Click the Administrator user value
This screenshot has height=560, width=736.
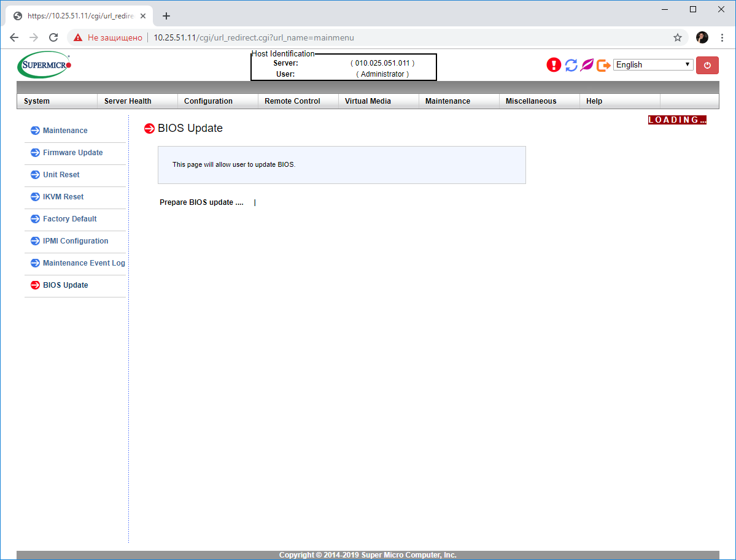[x=382, y=74]
